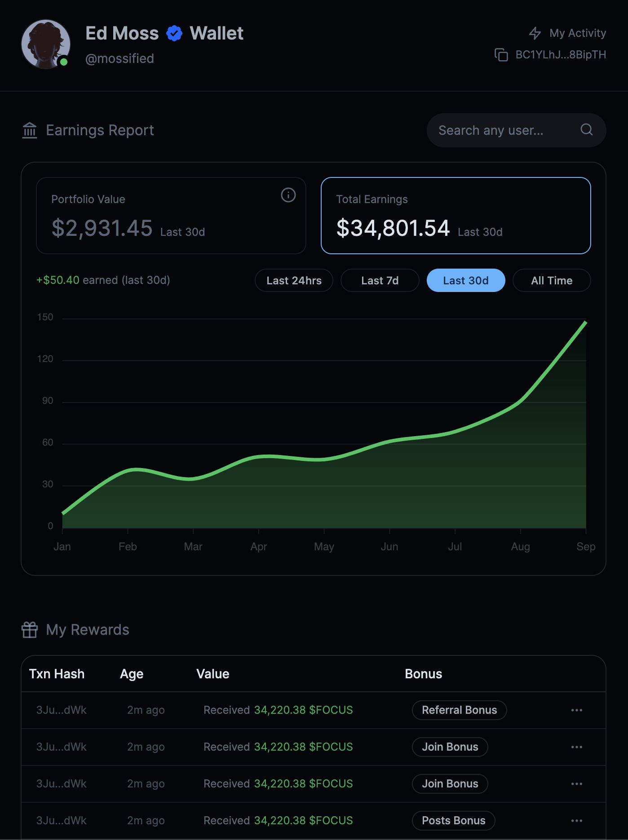Open Portfolio Value info icon
The height and width of the screenshot is (840, 628).
click(288, 195)
